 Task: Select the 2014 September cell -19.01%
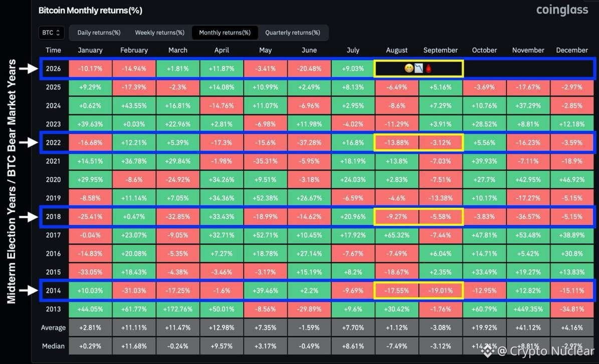tap(441, 291)
